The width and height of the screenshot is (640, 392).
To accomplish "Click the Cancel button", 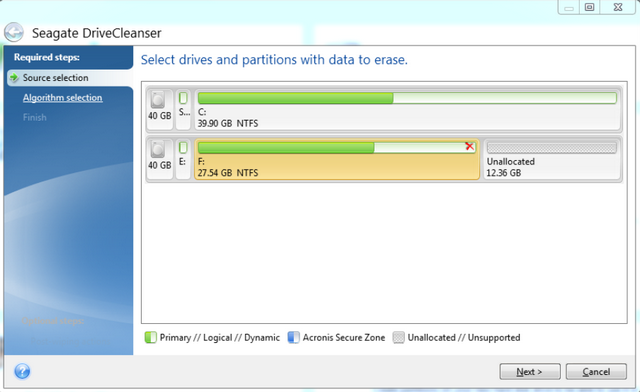I will tap(596, 372).
